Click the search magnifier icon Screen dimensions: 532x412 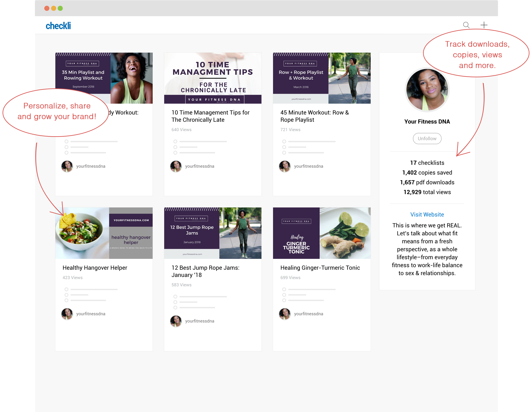466,25
